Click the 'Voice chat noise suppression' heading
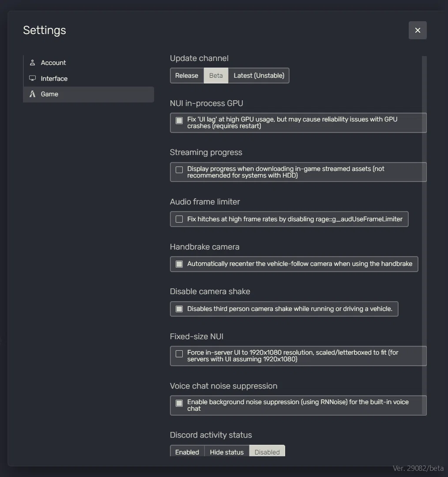Screen dimensions: 448x477 tap(224, 386)
